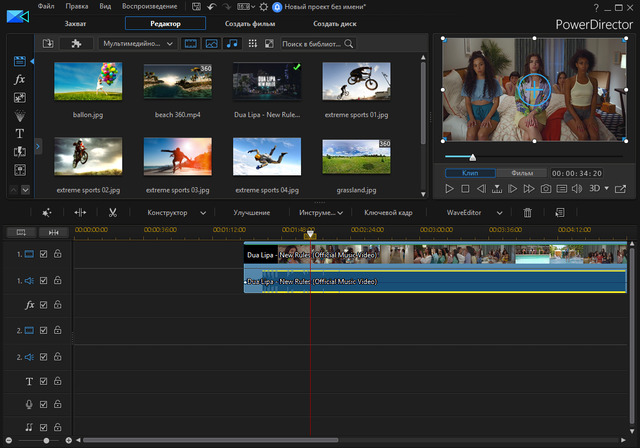Open the plug-ins puzzle icon
This screenshot has width=640, height=448.
pyautogui.click(x=75, y=44)
